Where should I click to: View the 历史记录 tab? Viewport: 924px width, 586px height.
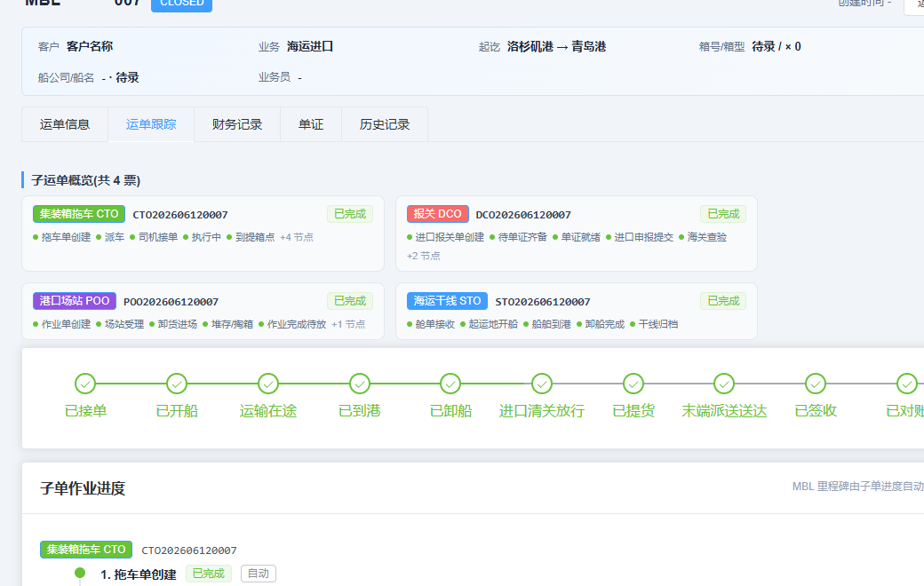384,124
